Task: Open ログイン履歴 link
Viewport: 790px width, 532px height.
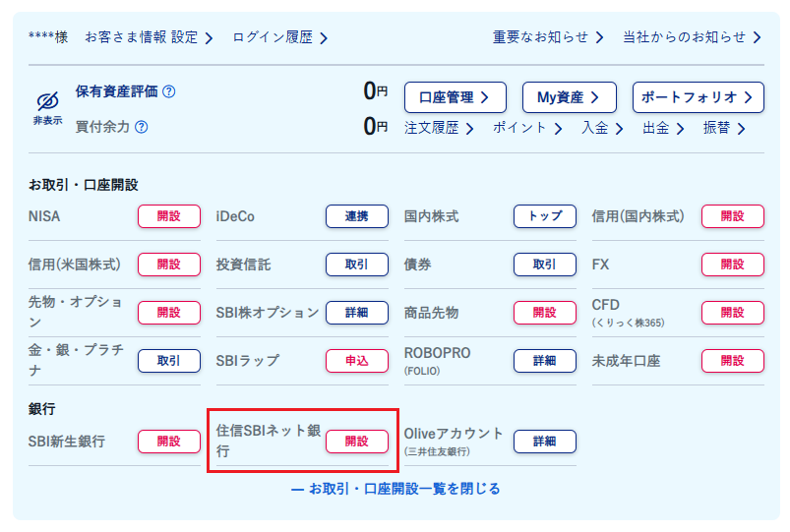Action: pos(280,37)
